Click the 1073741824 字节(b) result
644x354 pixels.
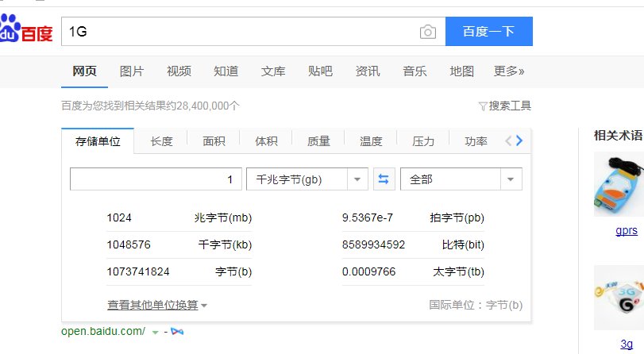pyautogui.click(x=179, y=272)
